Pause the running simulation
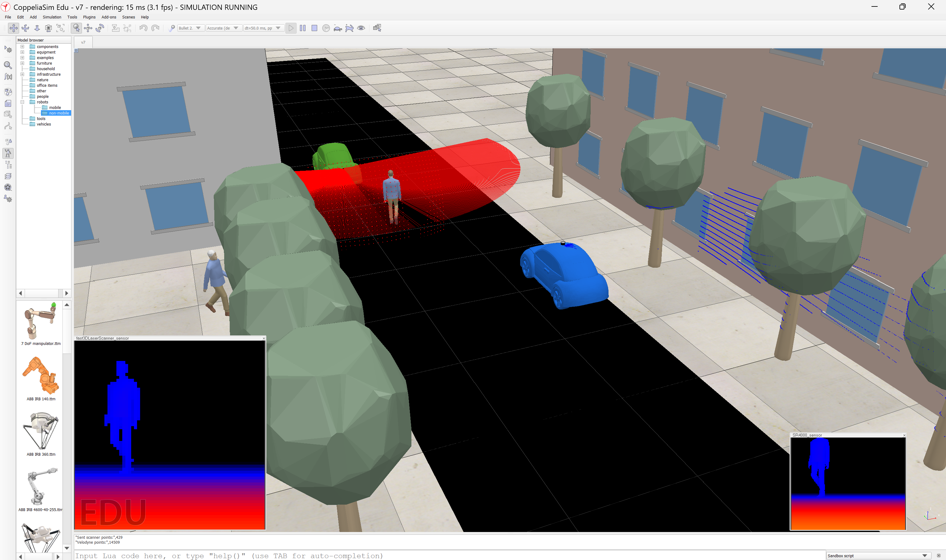Viewport: 946px width, 560px height. 302,28
